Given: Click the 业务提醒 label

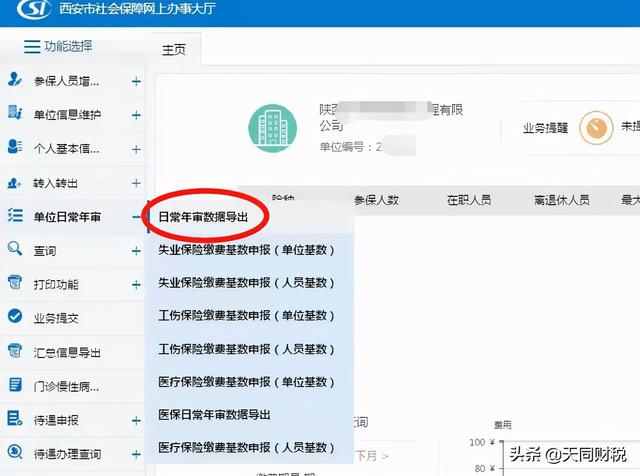Looking at the screenshot, I should (546, 128).
